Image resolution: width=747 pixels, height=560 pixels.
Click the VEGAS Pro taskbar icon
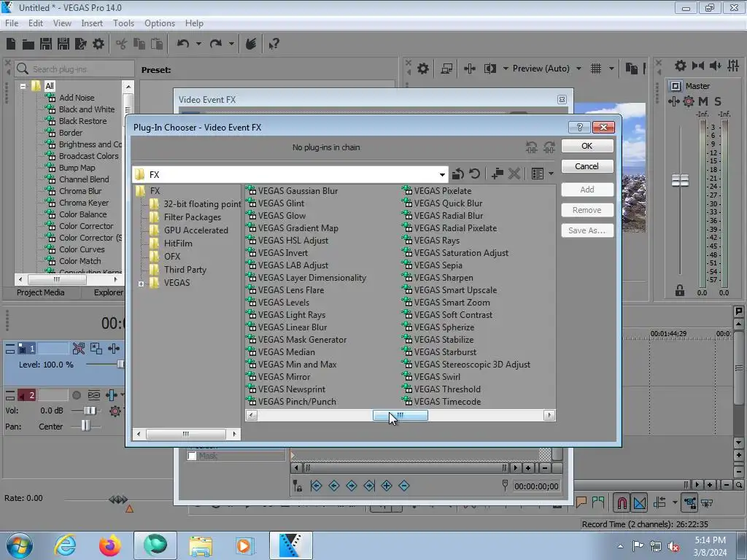[x=290, y=545]
